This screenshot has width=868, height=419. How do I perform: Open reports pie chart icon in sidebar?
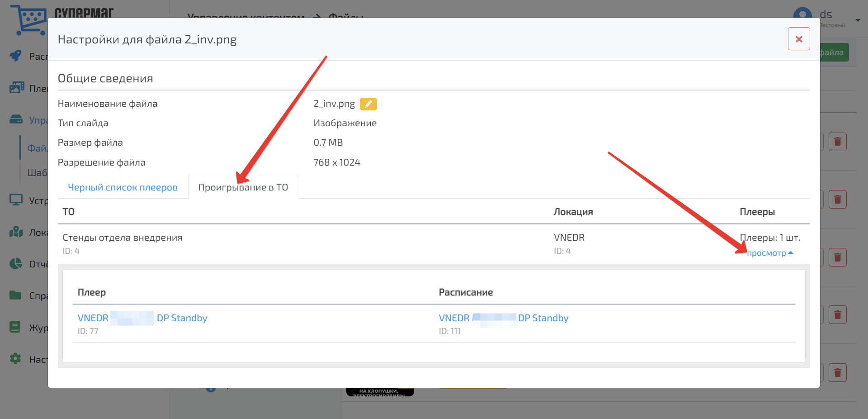tap(16, 263)
